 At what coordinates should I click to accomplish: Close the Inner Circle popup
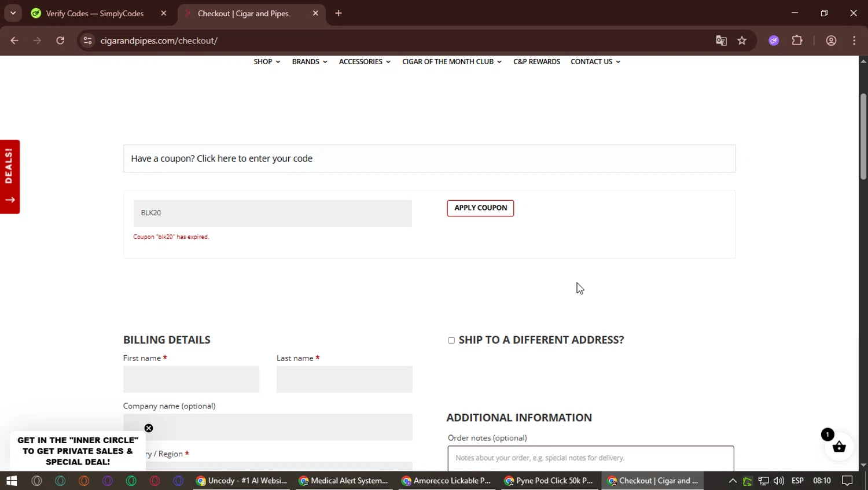pyautogui.click(x=149, y=428)
